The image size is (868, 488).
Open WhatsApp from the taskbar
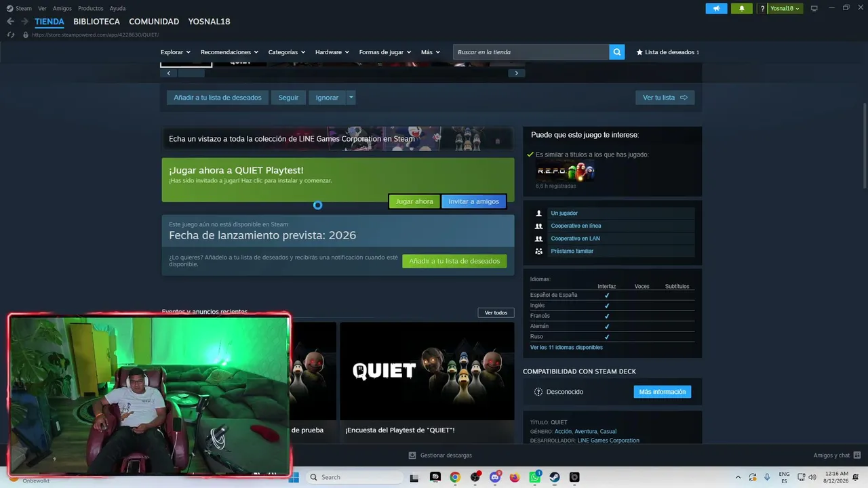[x=535, y=477]
